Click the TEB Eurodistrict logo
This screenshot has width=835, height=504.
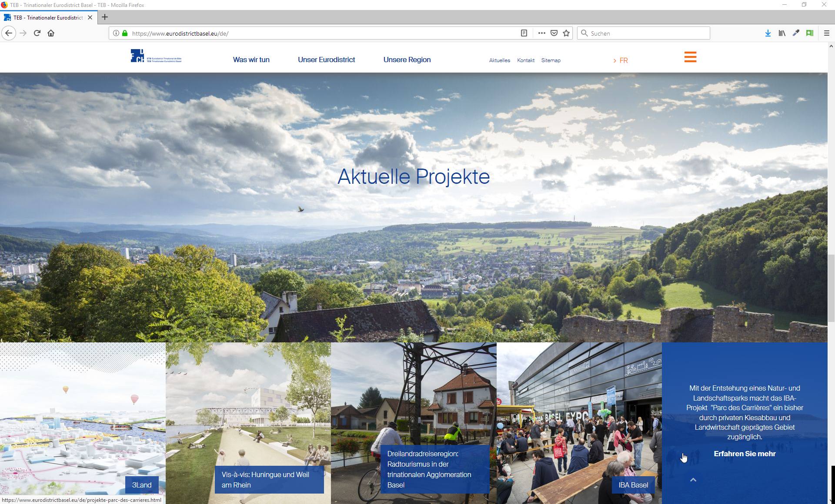[156, 56]
